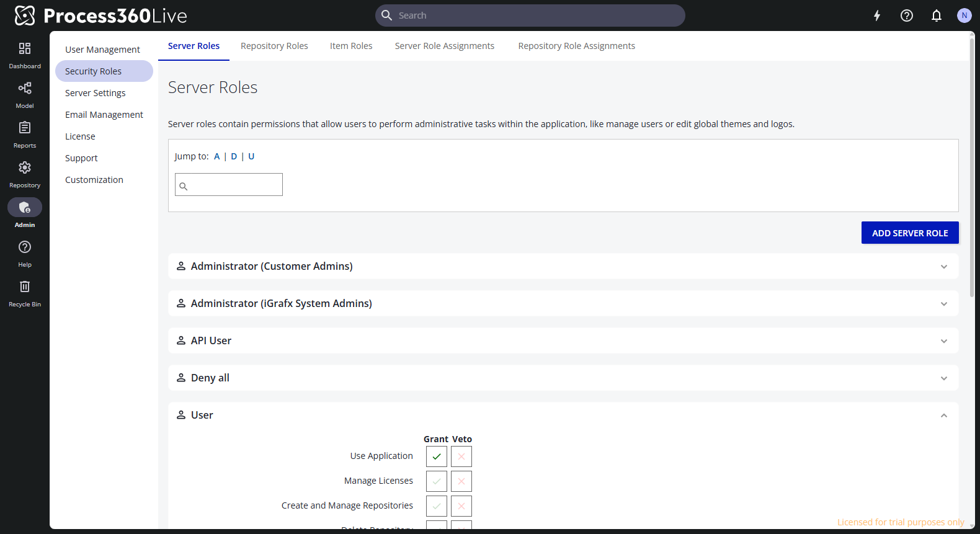This screenshot has height=534, width=980.
Task: Jump to roles starting with A
Action: 217,156
